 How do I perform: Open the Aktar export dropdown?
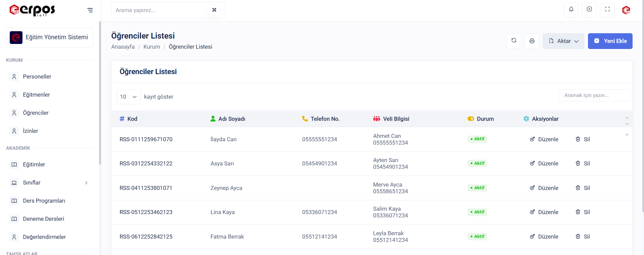(563, 41)
